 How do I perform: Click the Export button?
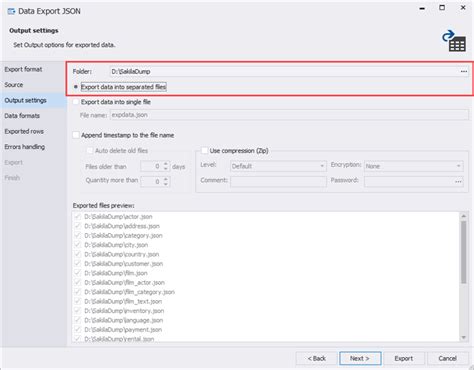pyautogui.click(x=404, y=358)
